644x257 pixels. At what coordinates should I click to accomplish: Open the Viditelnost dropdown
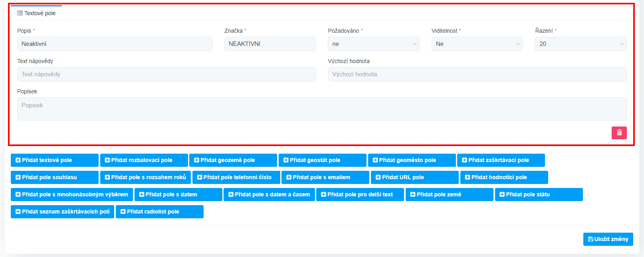tap(477, 44)
